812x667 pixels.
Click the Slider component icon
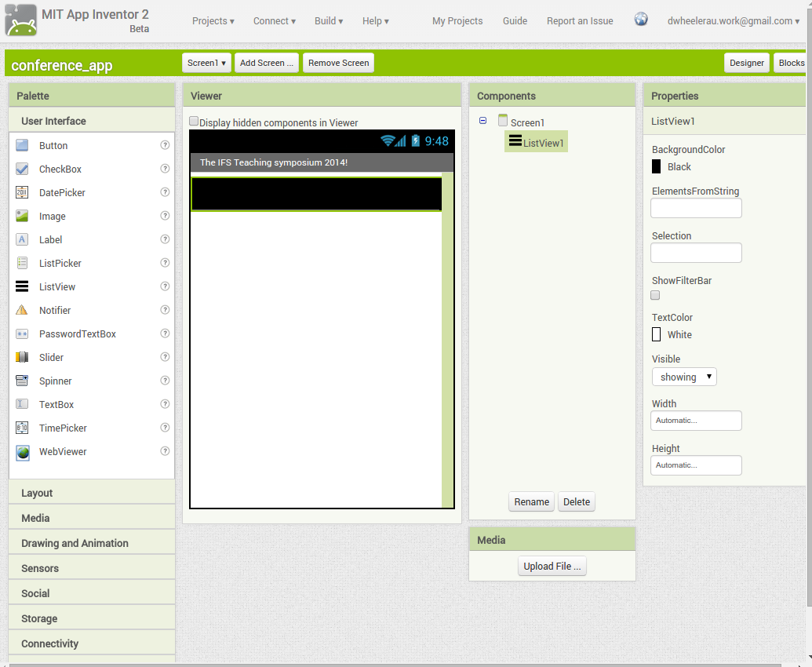tap(22, 357)
